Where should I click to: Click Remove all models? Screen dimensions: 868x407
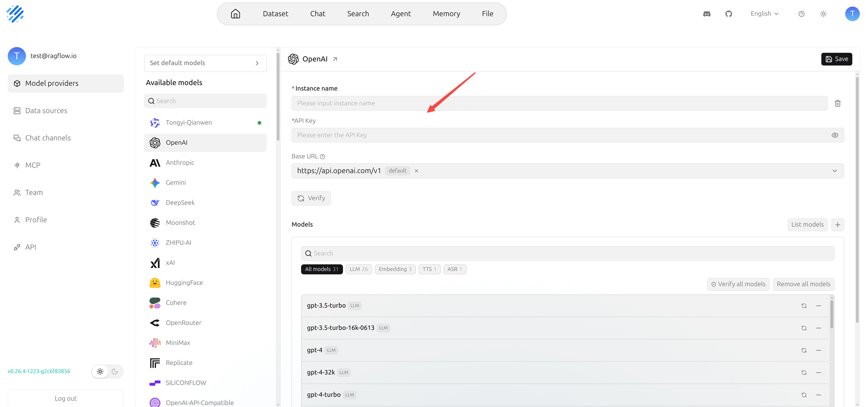804,284
